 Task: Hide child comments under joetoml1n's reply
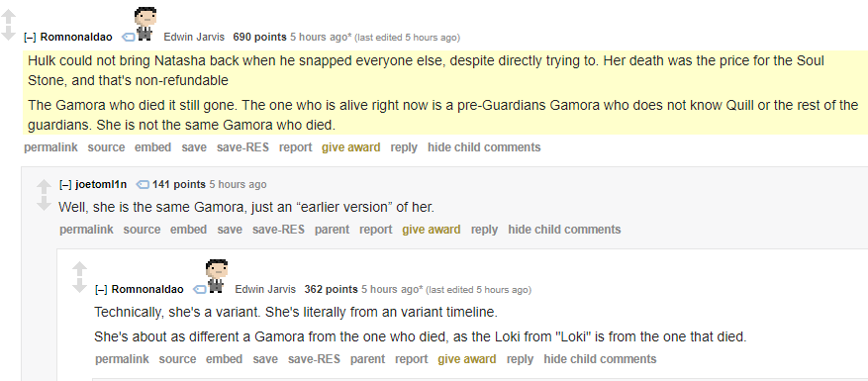coord(564,230)
